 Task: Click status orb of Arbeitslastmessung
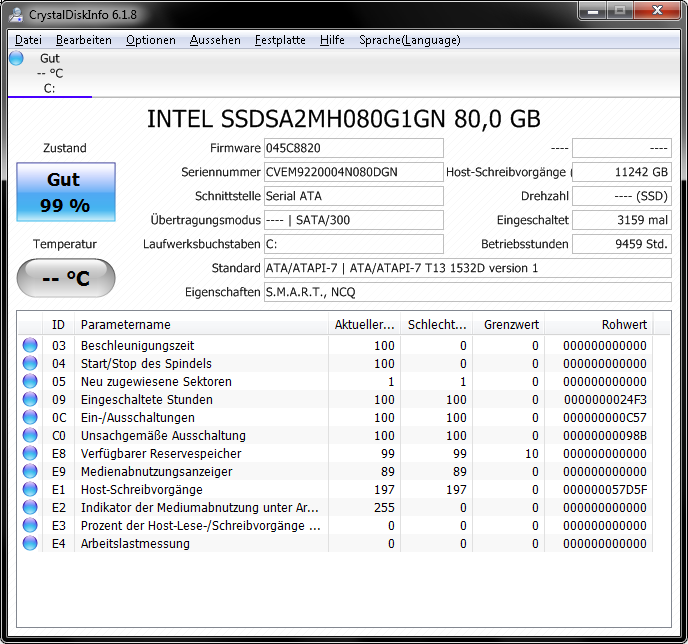tap(30, 543)
